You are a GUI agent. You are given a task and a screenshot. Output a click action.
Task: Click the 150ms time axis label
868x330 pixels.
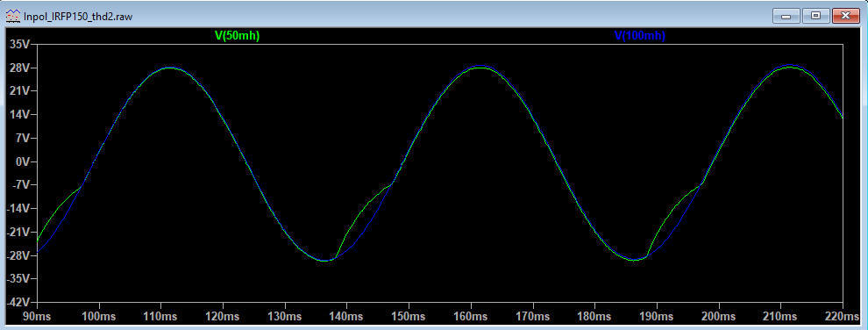[x=409, y=317]
